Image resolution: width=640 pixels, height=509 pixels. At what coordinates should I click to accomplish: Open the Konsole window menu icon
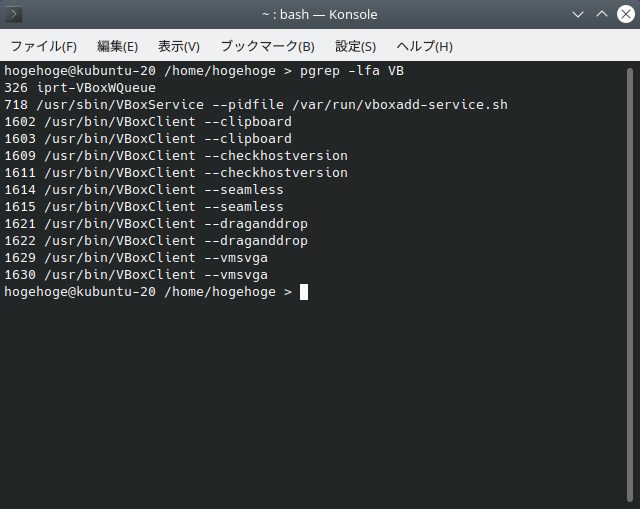click(x=14, y=15)
